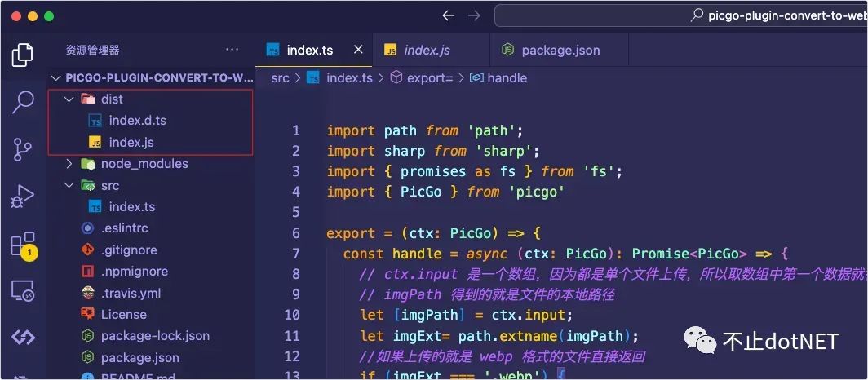This screenshot has width=868, height=380.
Task: Open the Explorer activity bar icon
Action: coord(23,54)
